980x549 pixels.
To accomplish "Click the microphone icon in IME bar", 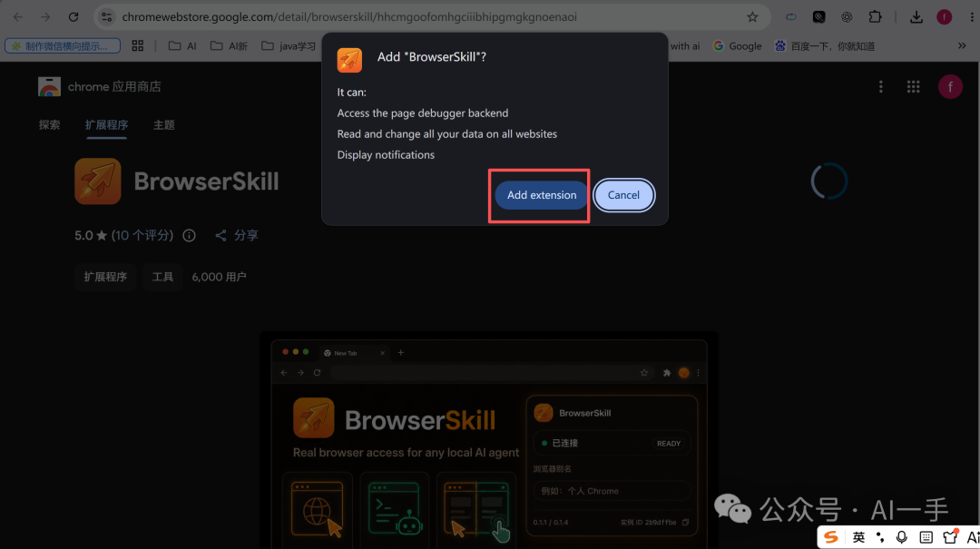I will point(901,537).
